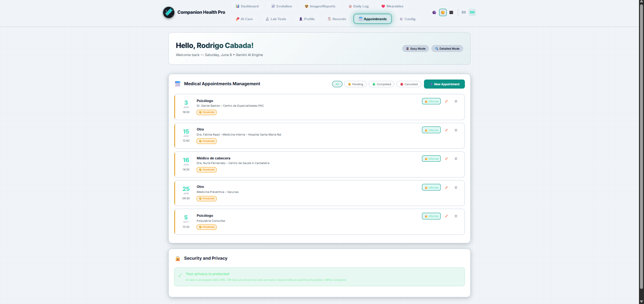Click Pendiente badge on Psiquiatría Consultas appointment
This screenshot has width=644, height=304.
pos(207,227)
